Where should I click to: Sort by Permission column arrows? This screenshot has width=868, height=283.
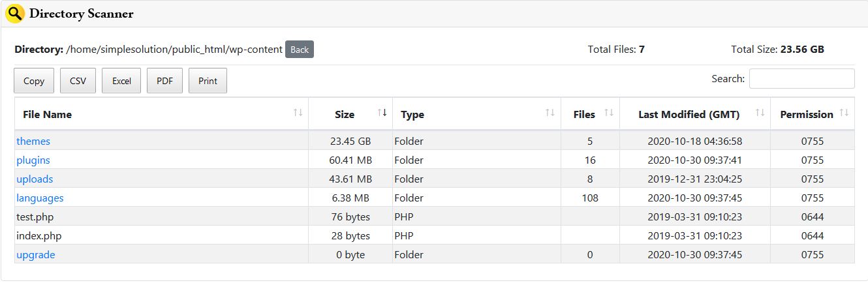click(x=845, y=113)
